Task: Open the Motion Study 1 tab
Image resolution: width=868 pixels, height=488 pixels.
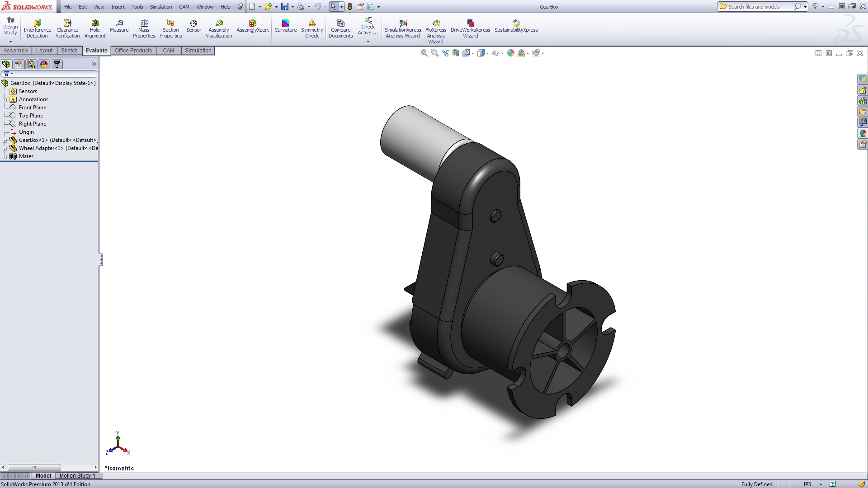Action: [x=77, y=476]
